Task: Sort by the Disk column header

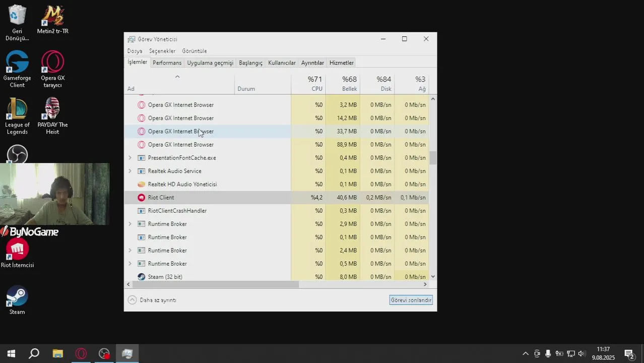Action: click(x=377, y=84)
